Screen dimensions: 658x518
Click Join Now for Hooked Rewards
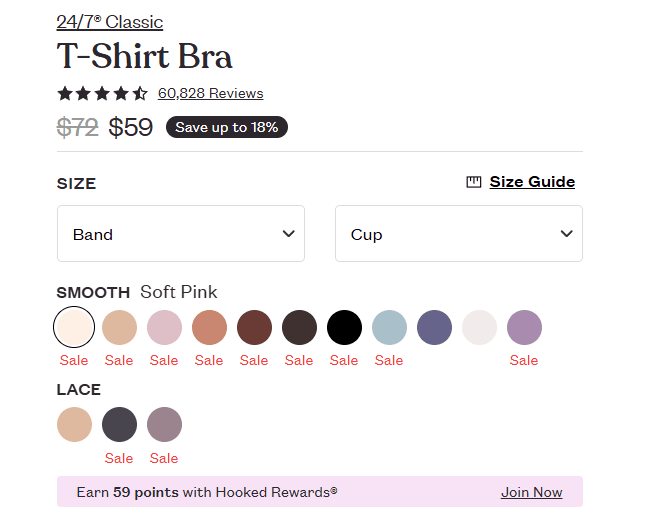click(x=532, y=492)
